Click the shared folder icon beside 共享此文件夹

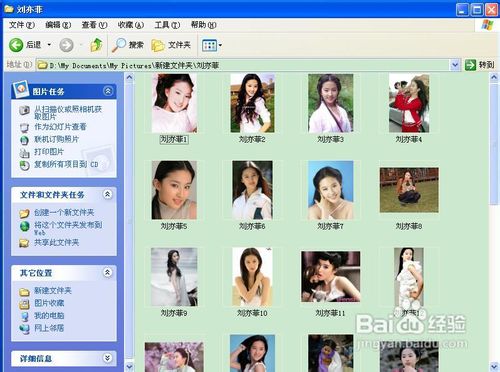(24, 243)
